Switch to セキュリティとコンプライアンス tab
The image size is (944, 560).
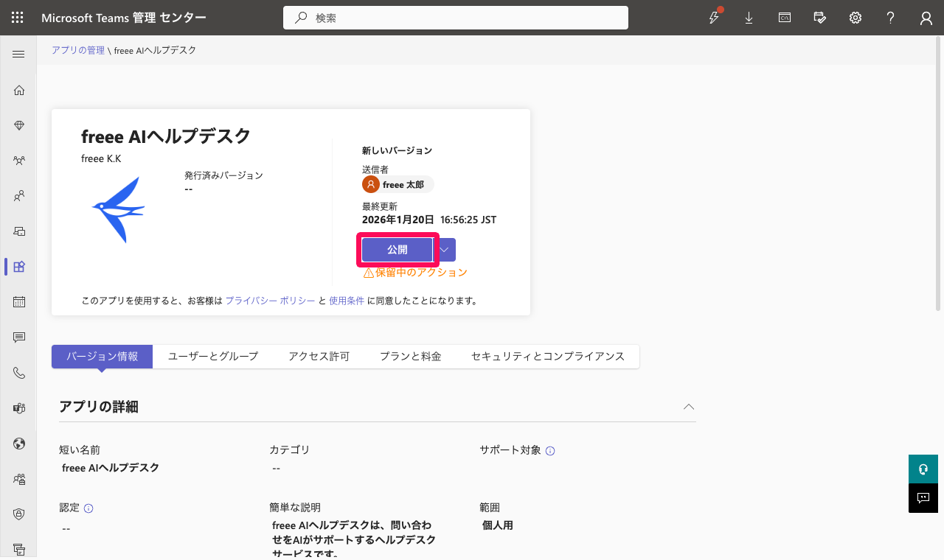(548, 357)
